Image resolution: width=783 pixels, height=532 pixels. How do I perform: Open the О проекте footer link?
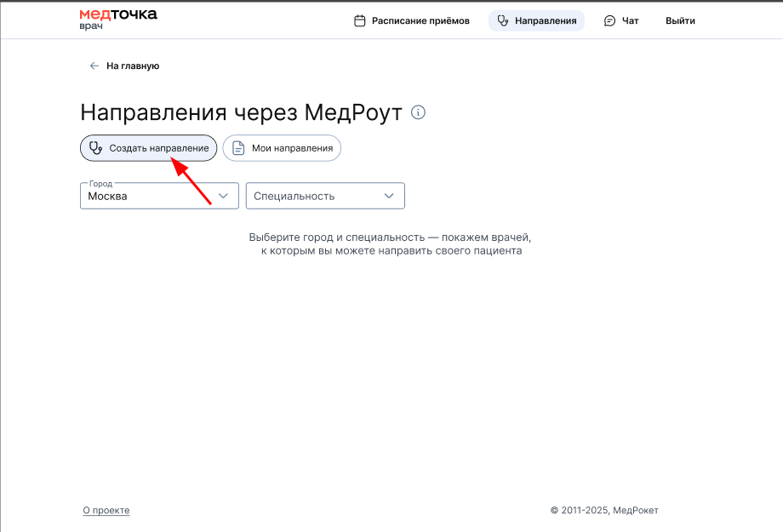click(x=106, y=510)
